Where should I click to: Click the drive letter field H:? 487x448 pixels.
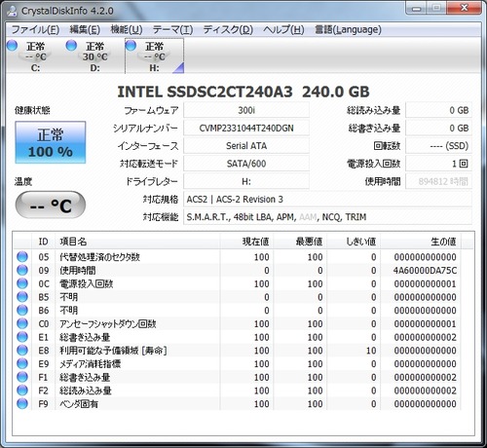pyautogui.click(x=246, y=181)
